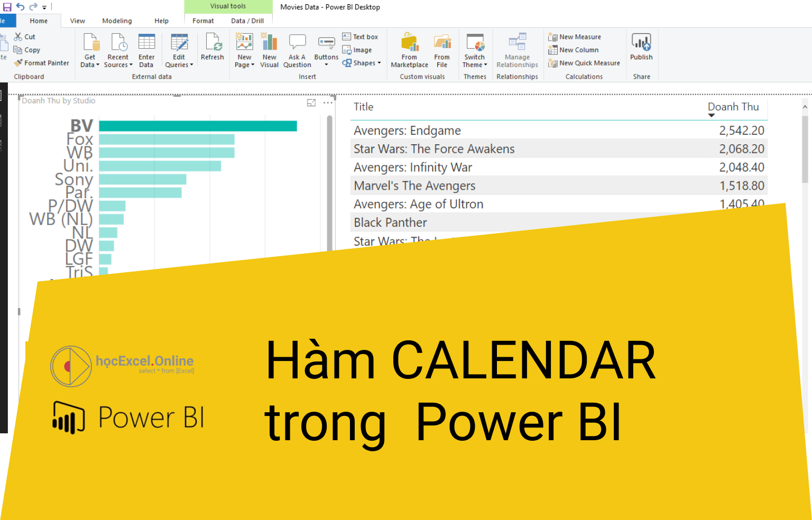The image size is (812, 520).
Task: Insert a Text box
Action: (360, 36)
